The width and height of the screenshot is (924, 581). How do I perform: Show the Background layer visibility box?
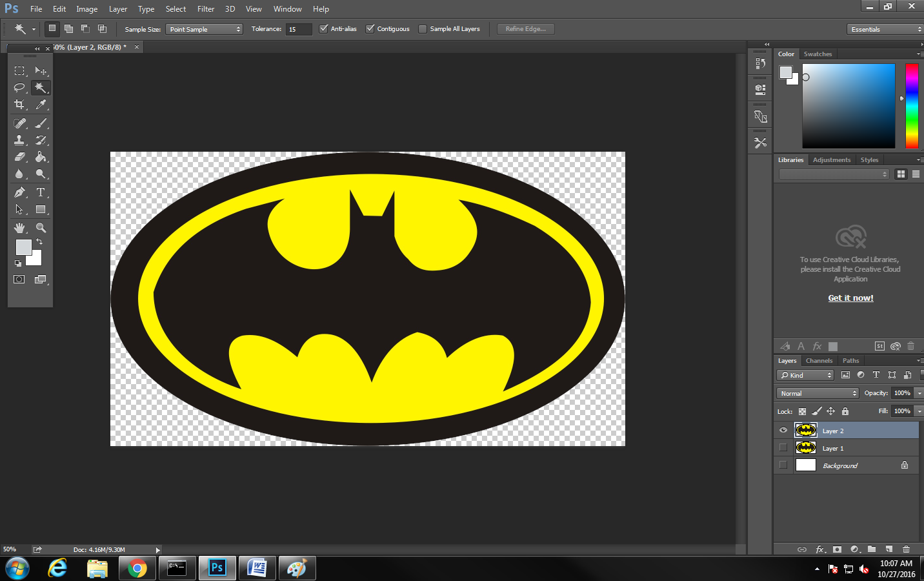[x=783, y=465]
